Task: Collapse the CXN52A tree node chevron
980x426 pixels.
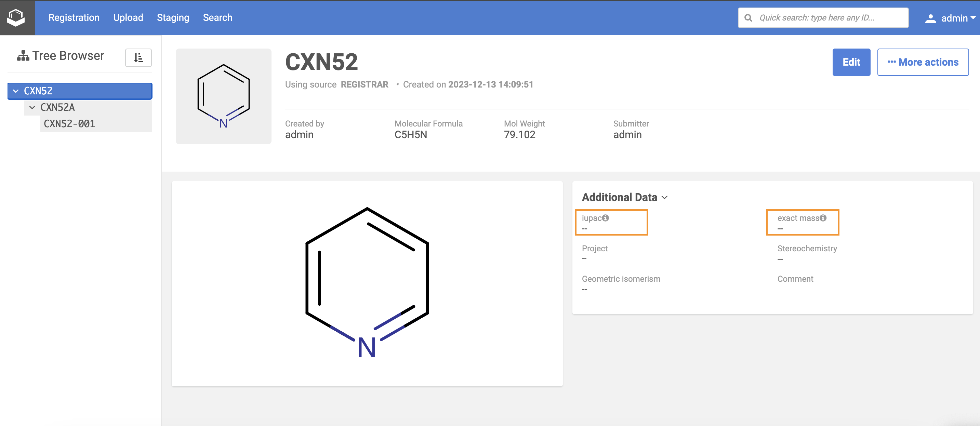Action: tap(32, 108)
